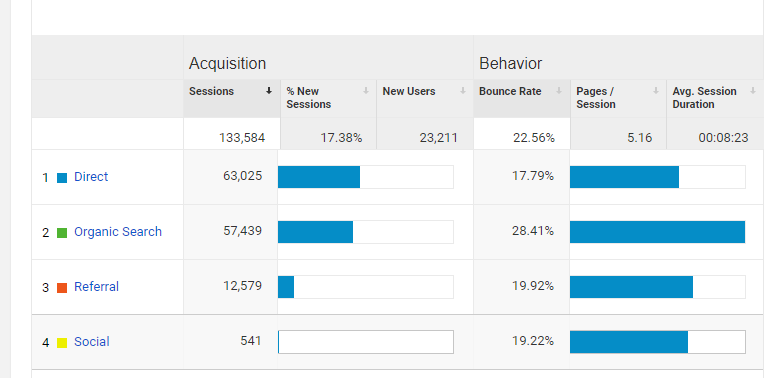
Task: Click the blue Direct color square
Action: (62, 178)
